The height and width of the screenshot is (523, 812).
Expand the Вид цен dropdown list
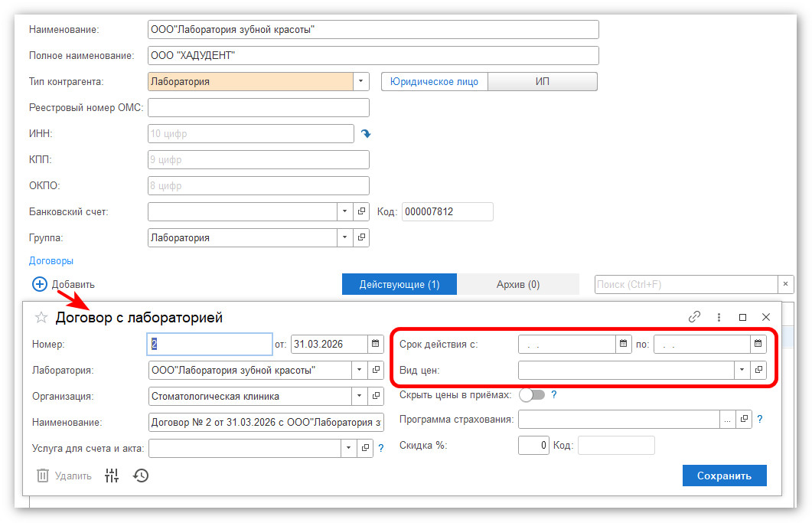pyautogui.click(x=742, y=370)
